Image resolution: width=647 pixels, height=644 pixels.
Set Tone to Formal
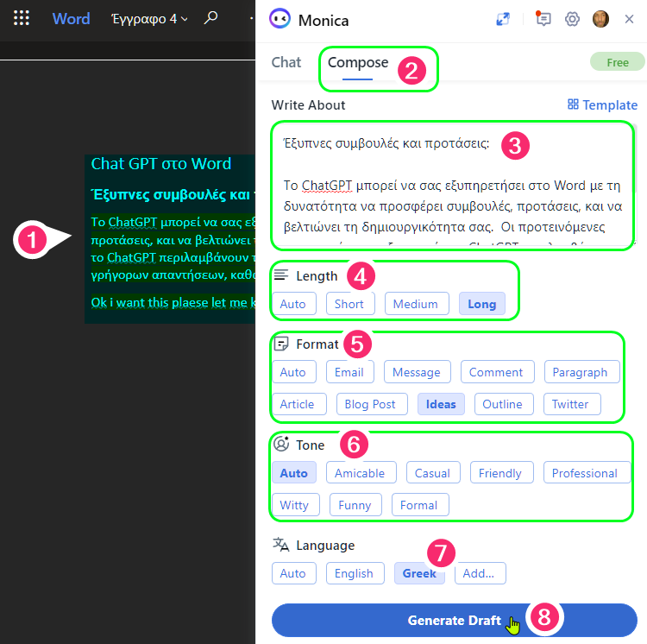click(419, 504)
